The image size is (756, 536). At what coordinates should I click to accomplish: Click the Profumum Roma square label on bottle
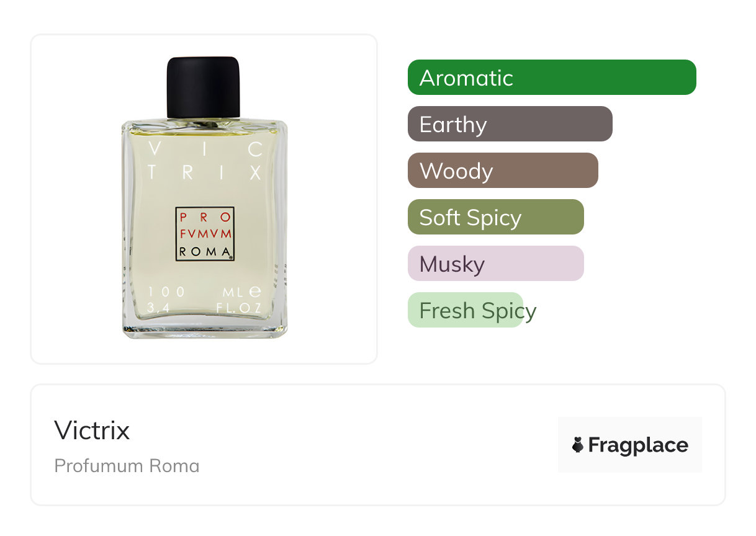[x=205, y=234]
